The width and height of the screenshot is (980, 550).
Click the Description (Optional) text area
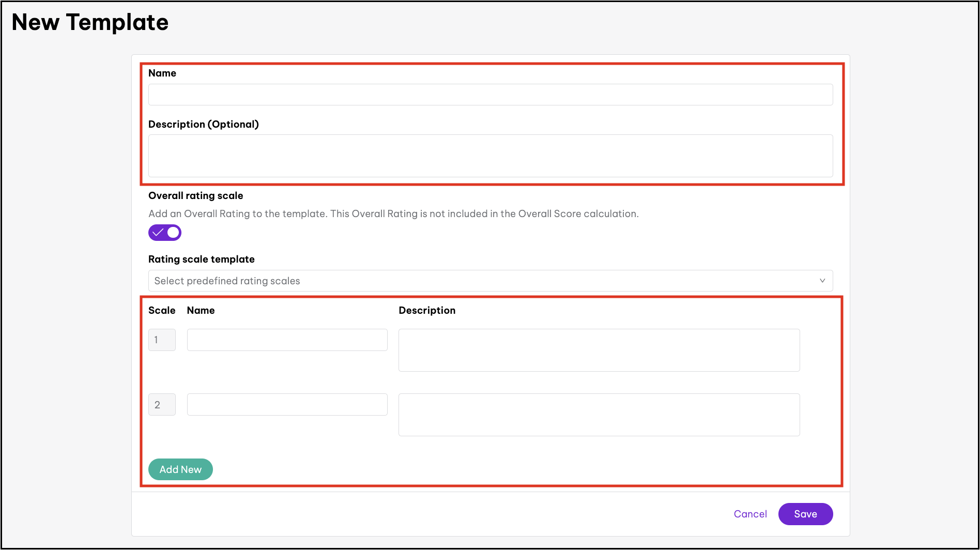(x=490, y=156)
